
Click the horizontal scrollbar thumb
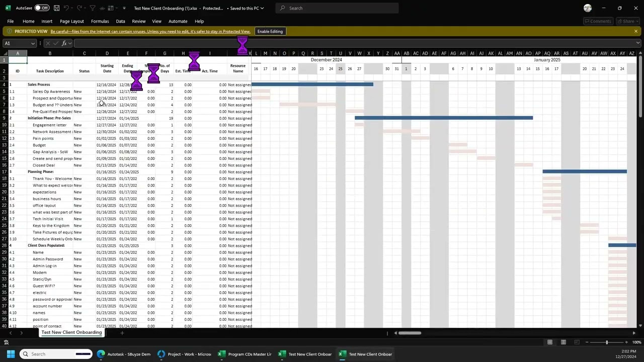coord(410,333)
